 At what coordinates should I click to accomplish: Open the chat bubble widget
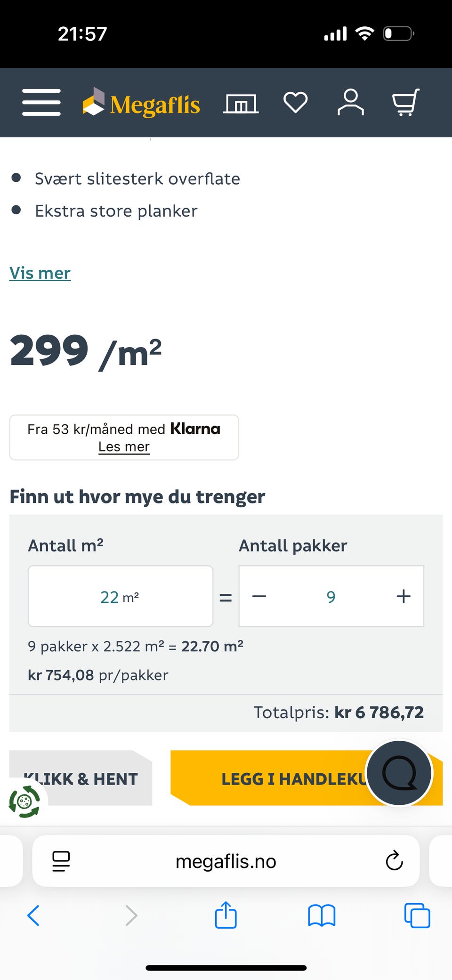coord(399,773)
